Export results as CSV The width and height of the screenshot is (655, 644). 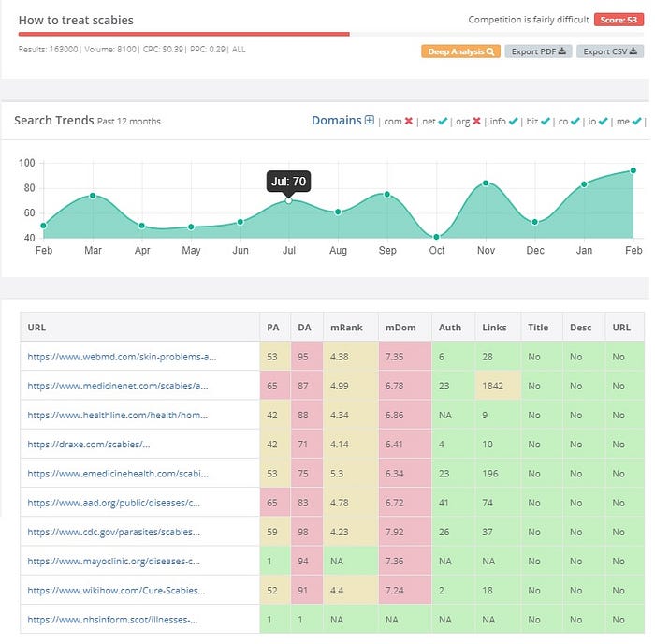coord(610,51)
